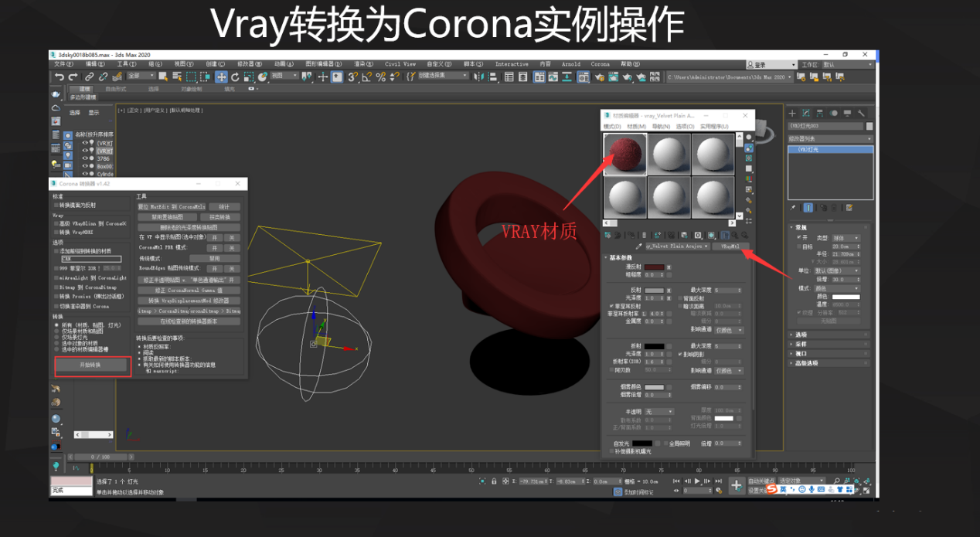Expand the '选项' rollout in command panel
Image resolution: width=980 pixels, height=537 pixels.
point(830,335)
